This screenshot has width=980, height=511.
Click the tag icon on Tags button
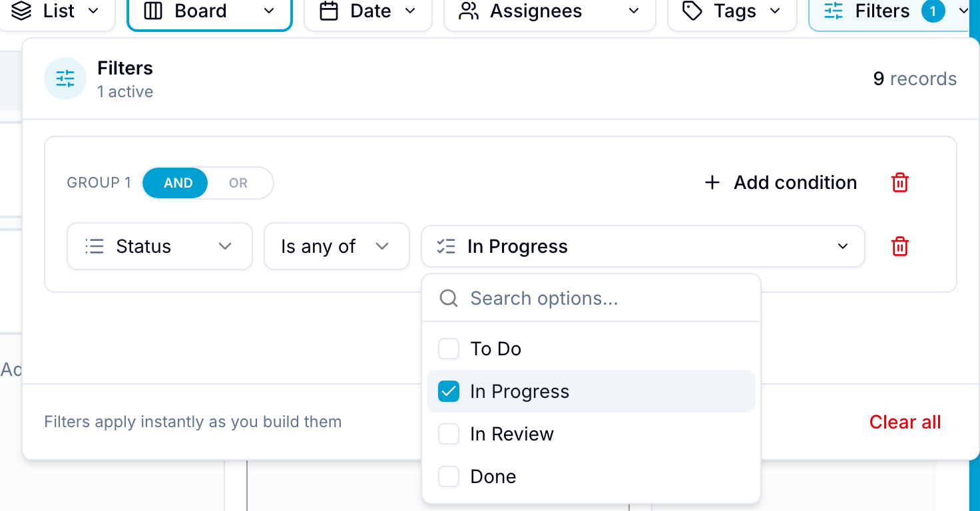[x=692, y=11]
